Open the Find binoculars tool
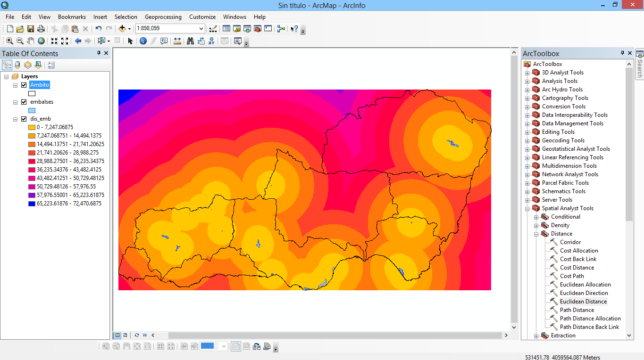Screen dimensions: 644x360 tap(190, 41)
